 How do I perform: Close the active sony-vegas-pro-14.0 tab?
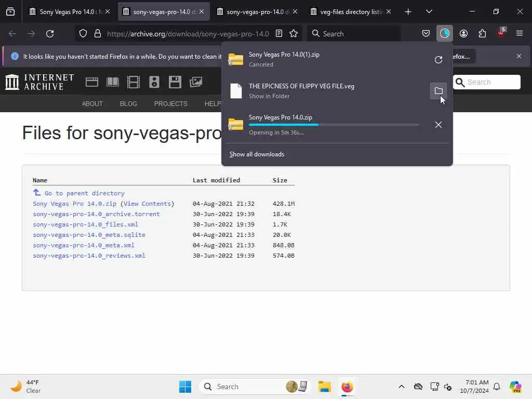coord(202,12)
